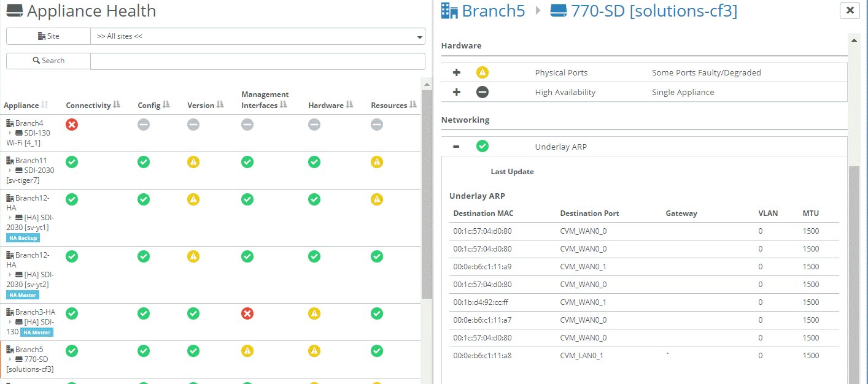Click HA Master badge on sv-yt2

tap(23, 295)
